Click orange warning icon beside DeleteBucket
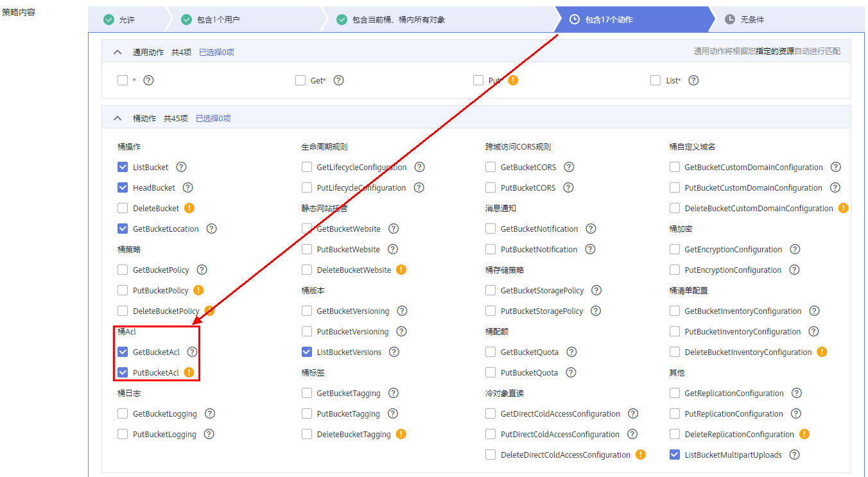The image size is (868, 477). pos(189,208)
